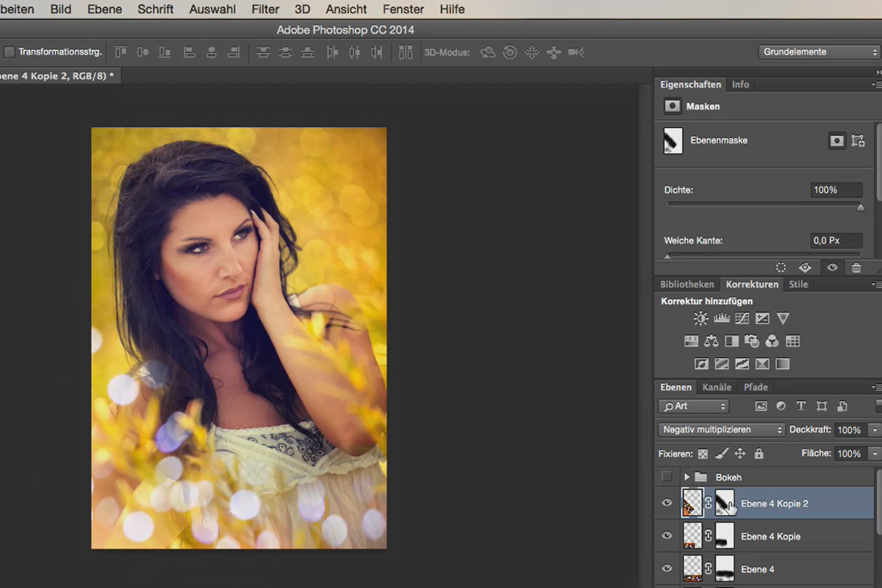The image size is (882, 588).
Task: Filter layers by pixel layers icon
Action: click(761, 406)
